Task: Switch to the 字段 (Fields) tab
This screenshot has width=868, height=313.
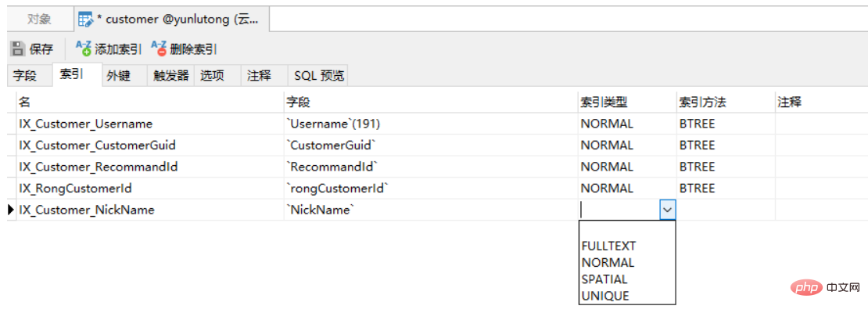Action: pyautogui.click(x=25, y=75)
